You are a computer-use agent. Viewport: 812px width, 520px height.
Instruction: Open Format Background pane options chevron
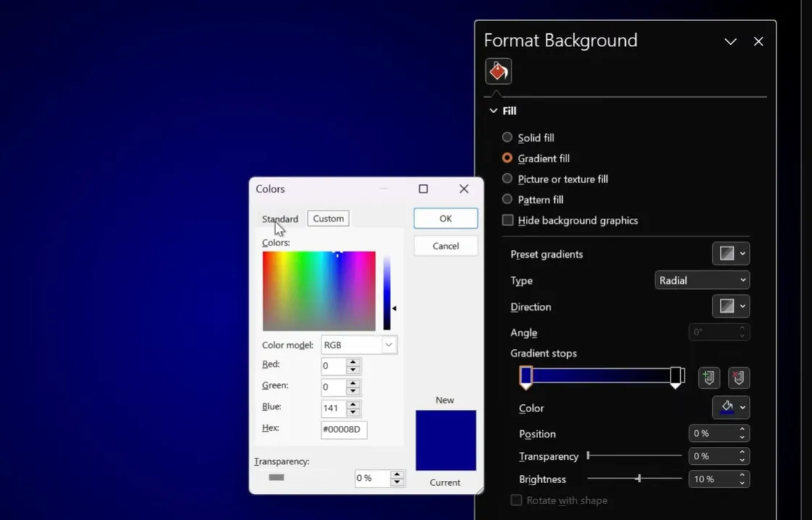(x=730, y=41)
